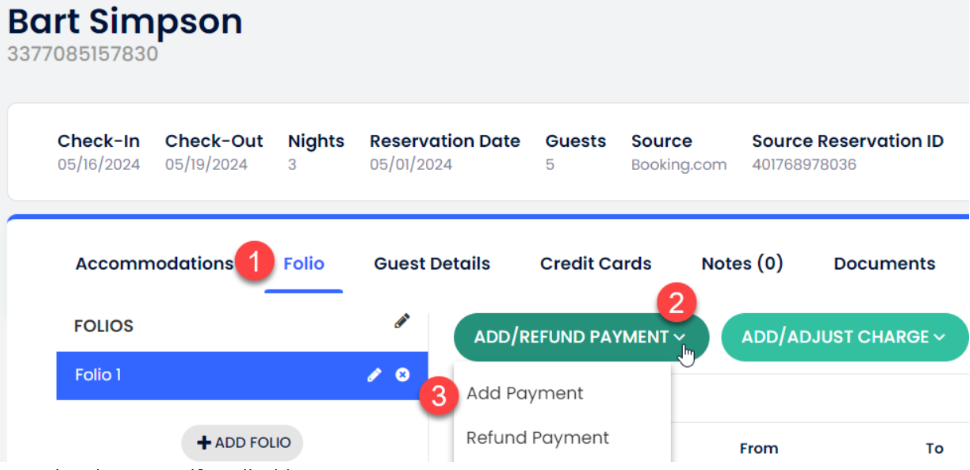This screenshot has width=970, height=470.
Task: Open the Notes (0) tab
Action: (x=742, y=264)
